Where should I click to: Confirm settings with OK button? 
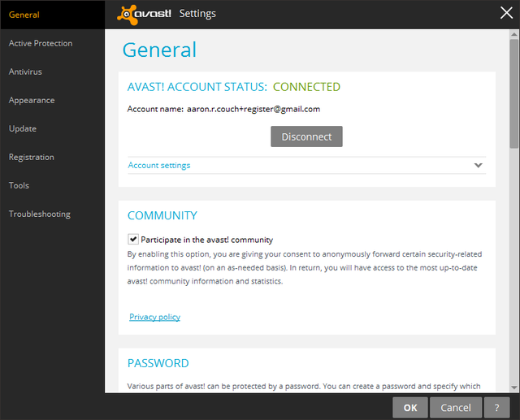410,407
